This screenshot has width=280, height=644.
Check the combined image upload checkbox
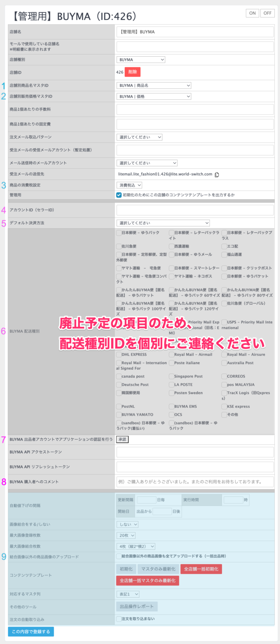coord(119,556)
